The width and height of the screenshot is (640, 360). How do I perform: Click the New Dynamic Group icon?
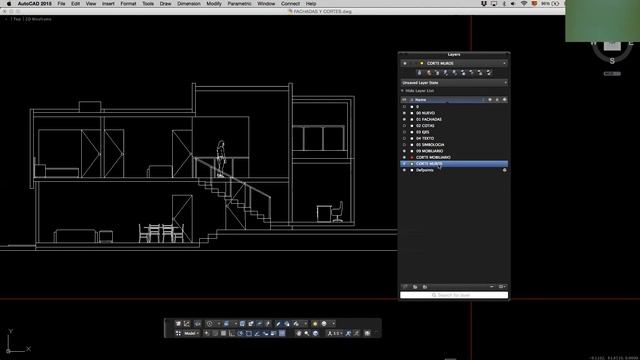(x=425, y=287)
